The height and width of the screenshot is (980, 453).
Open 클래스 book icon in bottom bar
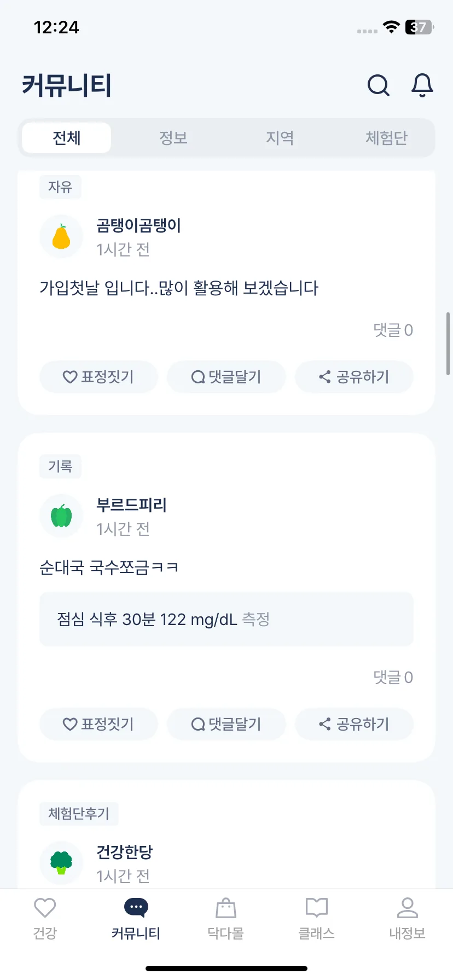click(316, 919)
